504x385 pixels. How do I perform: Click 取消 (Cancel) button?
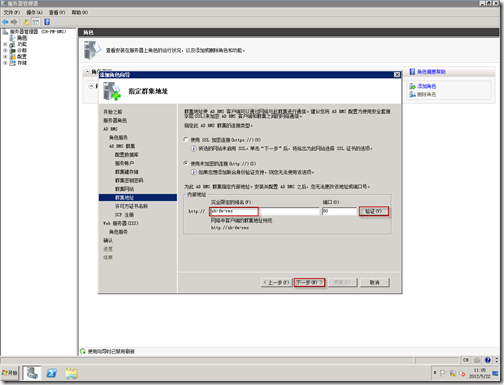(x=375, y=283)
